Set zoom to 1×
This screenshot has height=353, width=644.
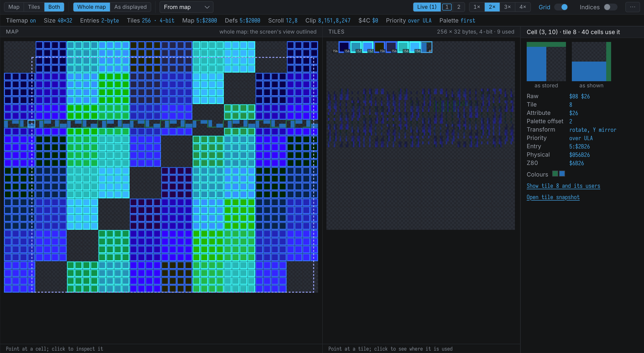pos(477,7)
